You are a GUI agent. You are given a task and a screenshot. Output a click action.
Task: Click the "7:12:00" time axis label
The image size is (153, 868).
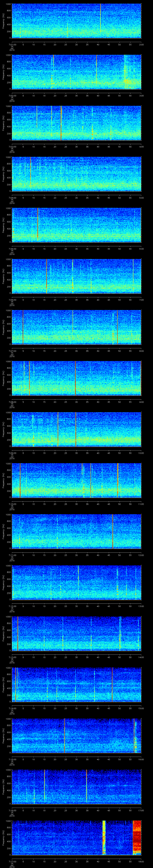click(12, 606)
